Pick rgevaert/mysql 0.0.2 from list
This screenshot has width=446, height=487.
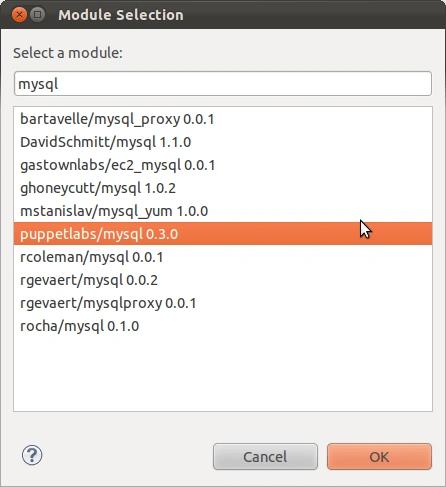[223, 280]
